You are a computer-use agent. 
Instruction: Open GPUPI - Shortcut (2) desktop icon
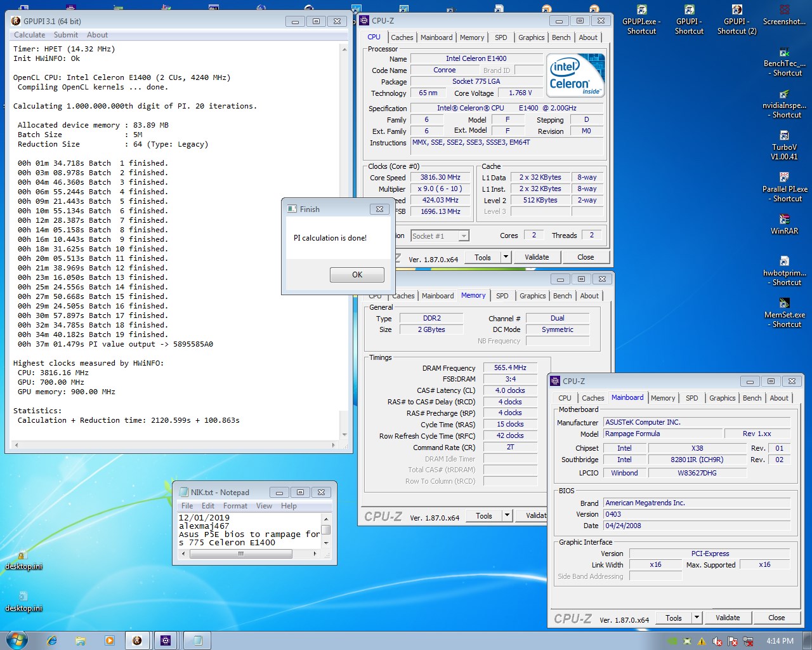737,20
